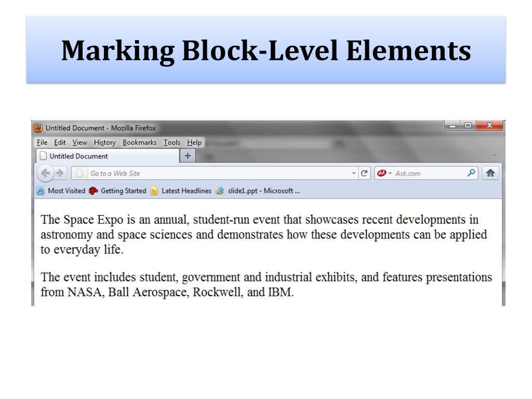The height and width of the screenshot is (399, 532).
Task: Open the View menu
Action: point(79,142)
